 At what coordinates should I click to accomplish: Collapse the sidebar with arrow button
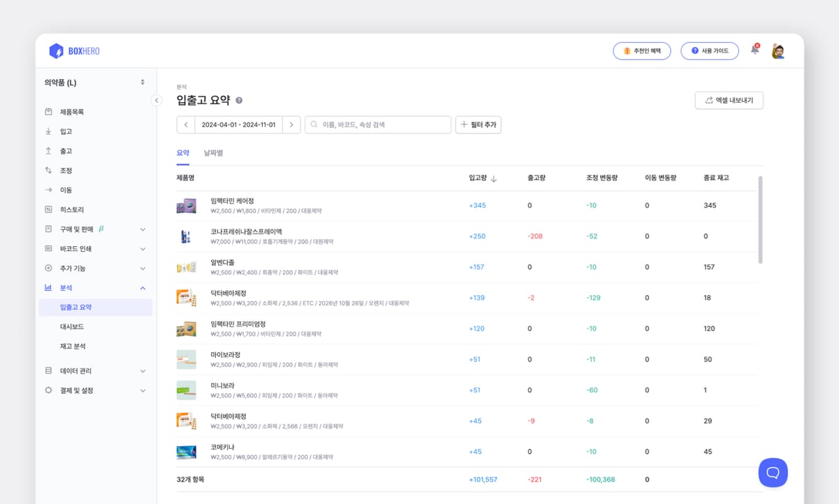pos(157,101)
